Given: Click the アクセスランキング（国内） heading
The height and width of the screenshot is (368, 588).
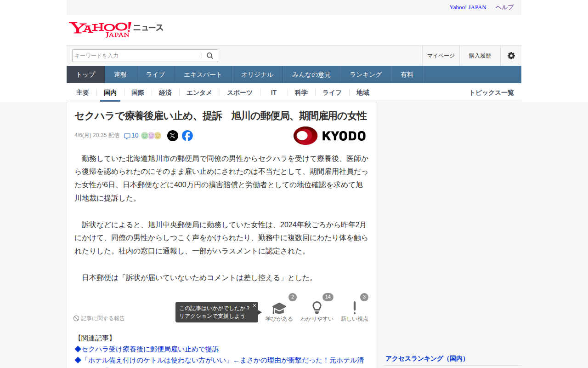Looking at the screenshot, I should pos(426,358).
